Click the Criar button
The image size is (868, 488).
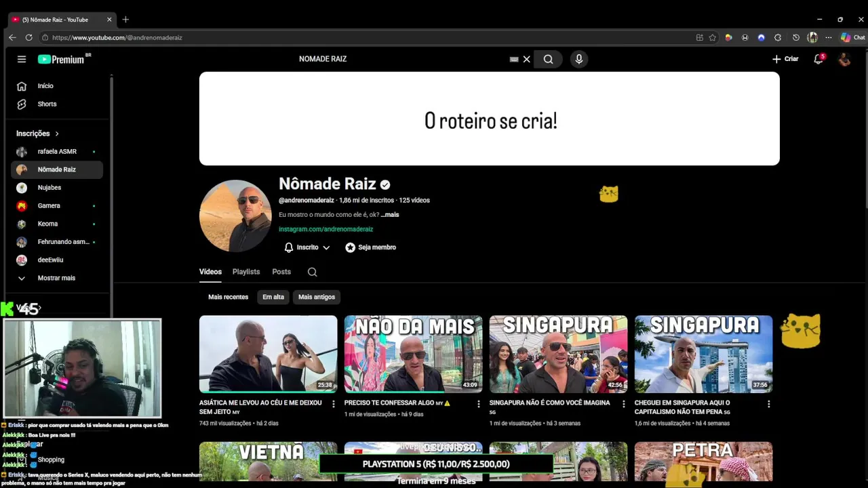pos(785,59)
